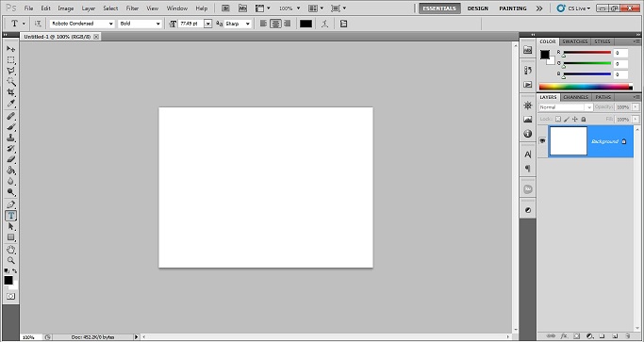Select the Dodge tool
Screen dimensions: 644x342
(10, 192)
